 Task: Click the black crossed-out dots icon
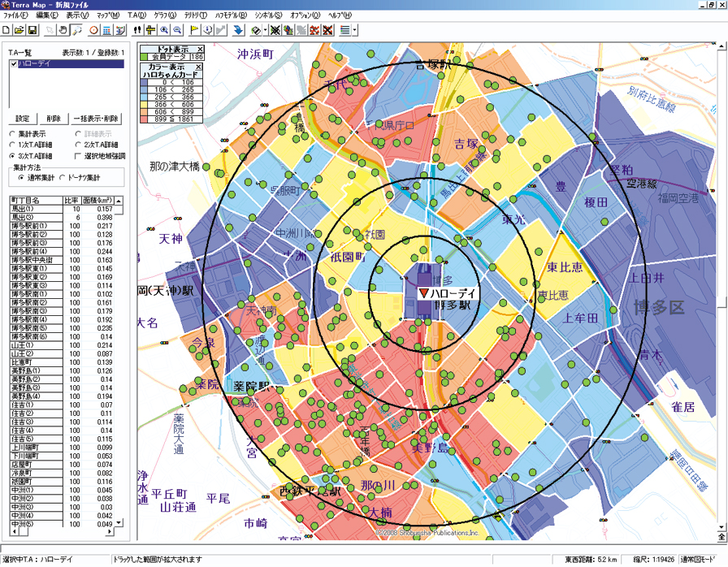(x=275, y=30)
